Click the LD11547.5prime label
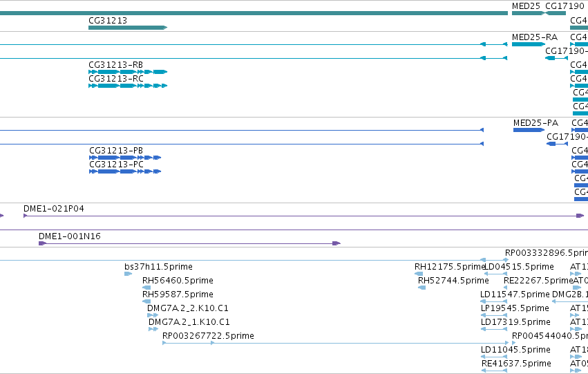Screen dimensions: 588x374 pos(515,294)
